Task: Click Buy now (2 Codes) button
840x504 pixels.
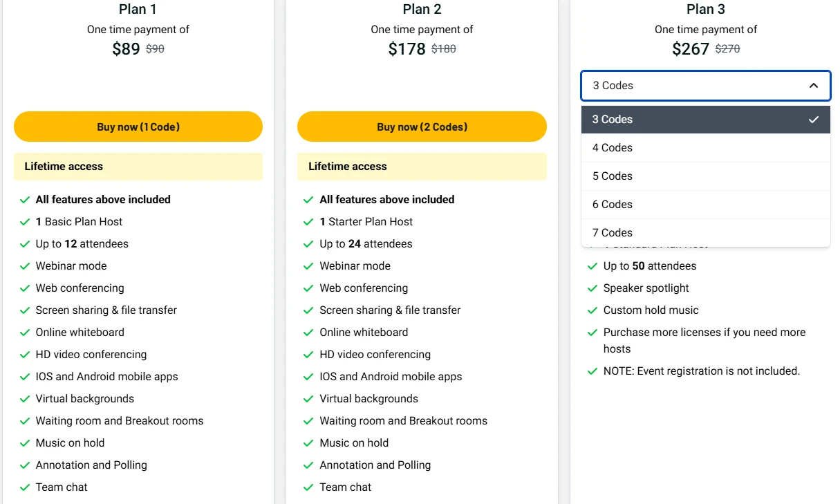Action: pos(422,127)
